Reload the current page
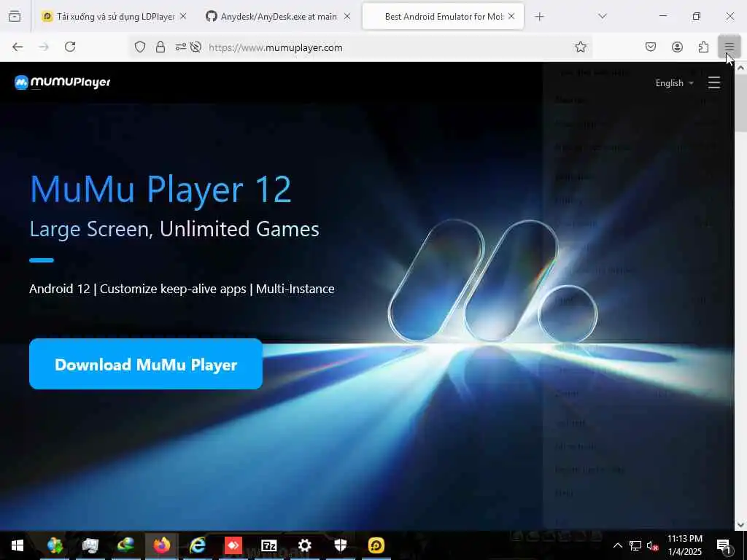The width and height of the screenshot is (747, 560). pyautogui.click(x=70, y=47)
